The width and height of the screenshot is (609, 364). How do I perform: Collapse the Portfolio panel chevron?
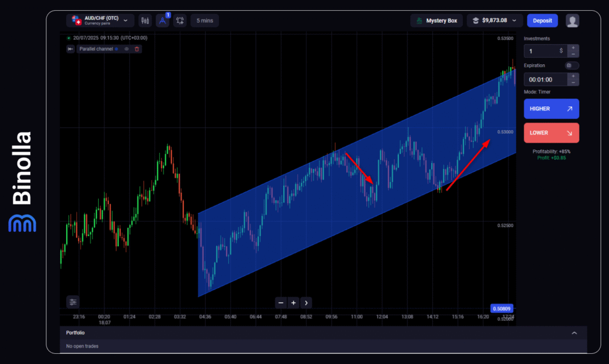click(x=574, y=333)
